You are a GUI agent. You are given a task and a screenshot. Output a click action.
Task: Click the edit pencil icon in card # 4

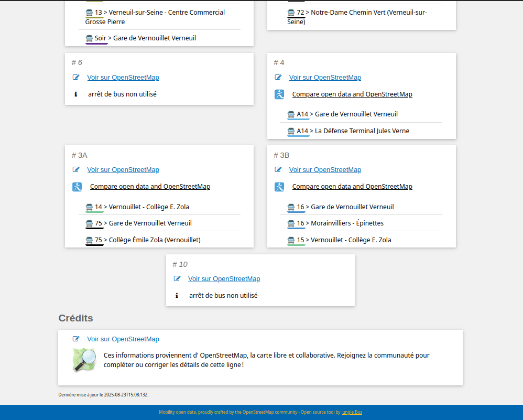(x=278, y=77)
